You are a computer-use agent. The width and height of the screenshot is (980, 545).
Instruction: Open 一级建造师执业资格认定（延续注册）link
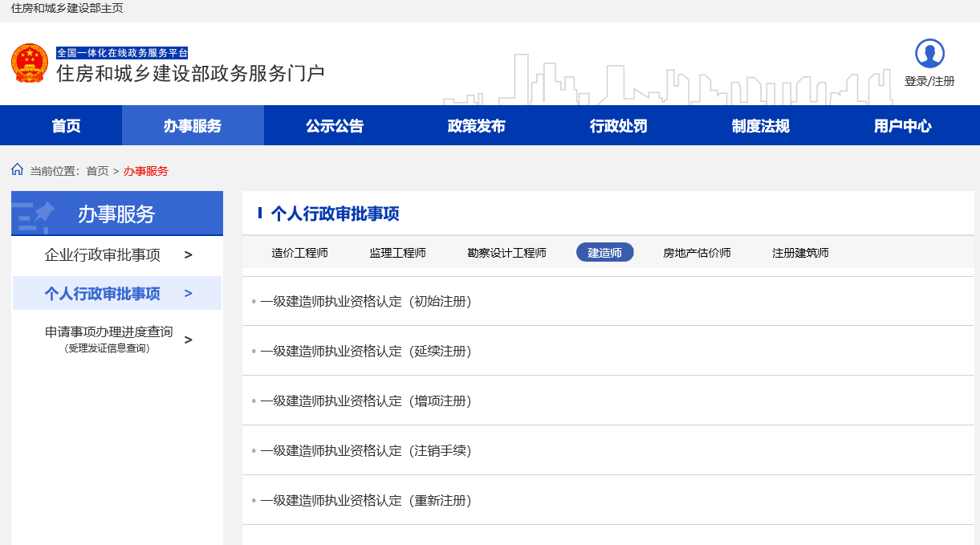point(365,352)
